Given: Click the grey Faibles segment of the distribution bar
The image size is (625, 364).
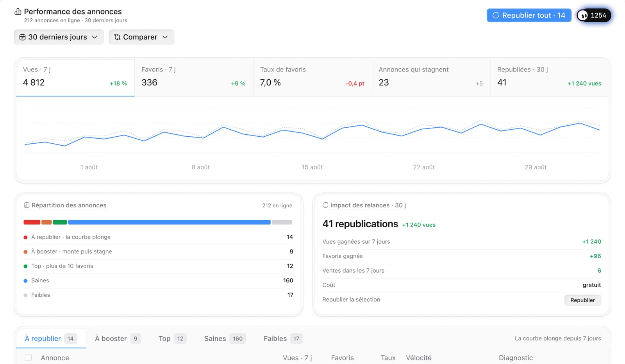Looking at the screenshot, I should [x=282, y=222].
